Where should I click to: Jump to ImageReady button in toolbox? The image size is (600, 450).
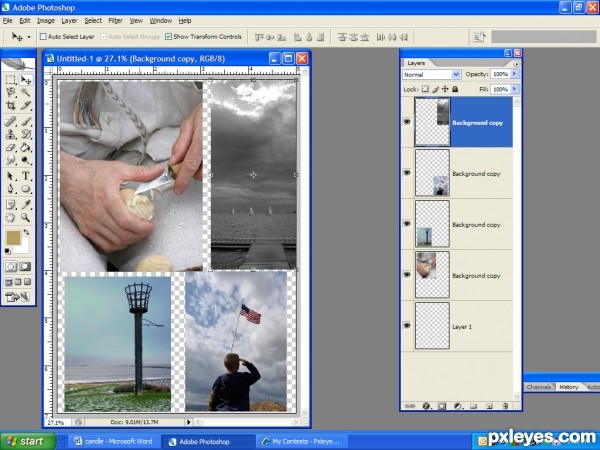pyautogui.click(x=17, y=297)
